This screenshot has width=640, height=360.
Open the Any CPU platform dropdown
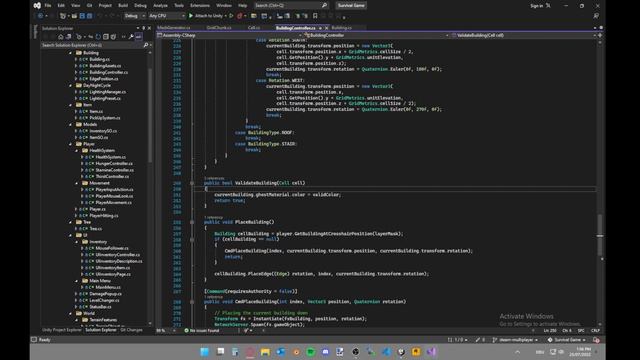tap(167, 16)
